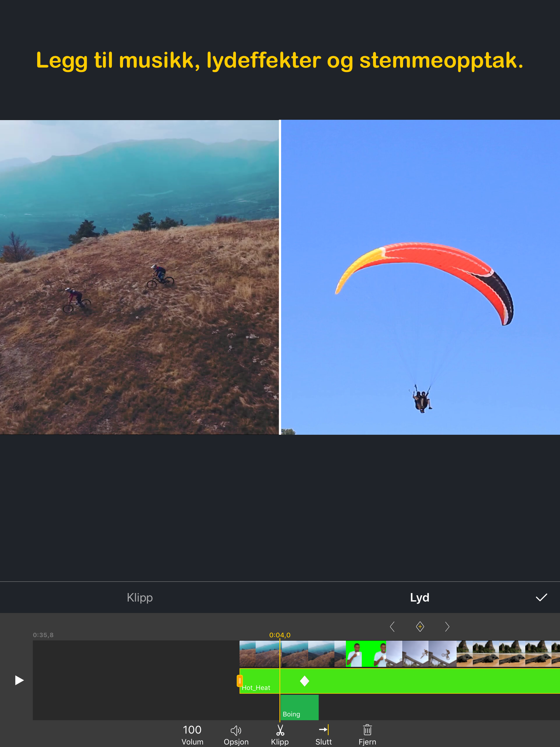Screen dimensions: 560x747
Task: Go to next keyframe arrow
Action: [x=447, y=627]
